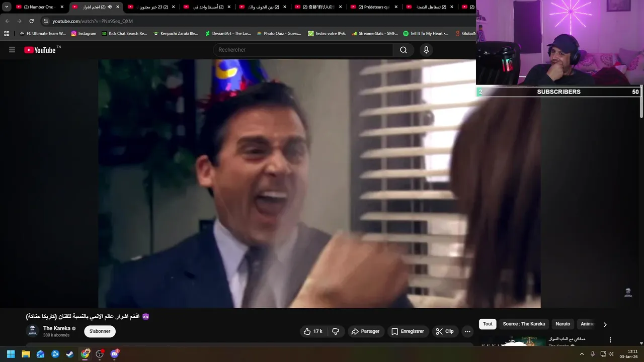The width and height of the screenshot is (644, 362).
Task: Select the Naruto filter chip
Action: [562, 324]
